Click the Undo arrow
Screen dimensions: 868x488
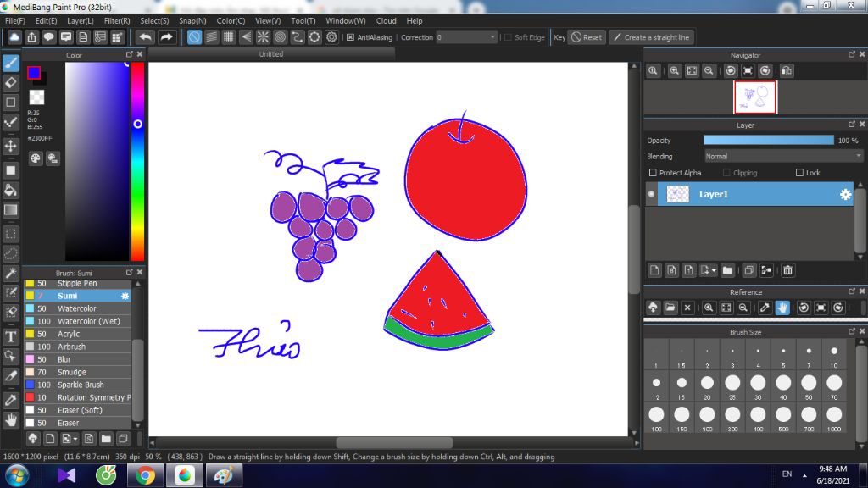click(145, 37)
